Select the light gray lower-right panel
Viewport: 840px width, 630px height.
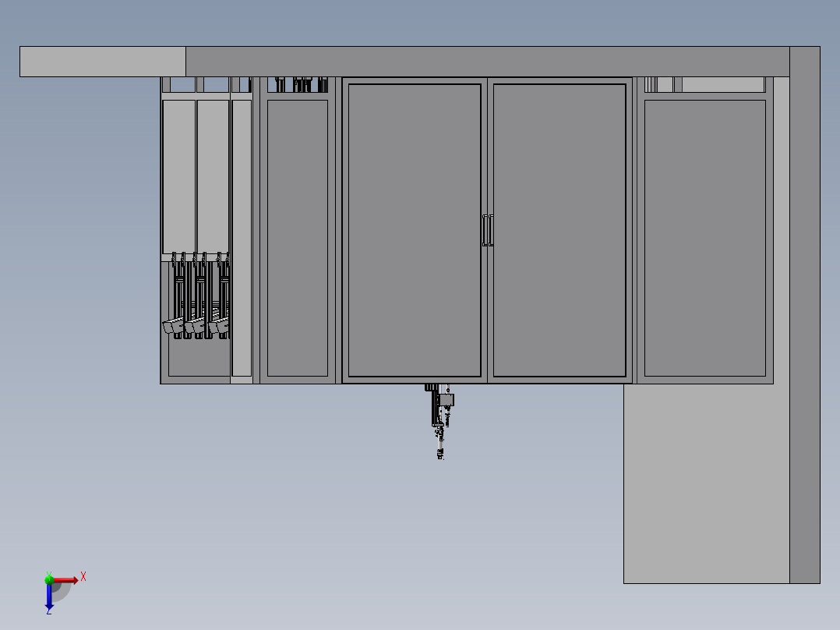coord(707,483)
